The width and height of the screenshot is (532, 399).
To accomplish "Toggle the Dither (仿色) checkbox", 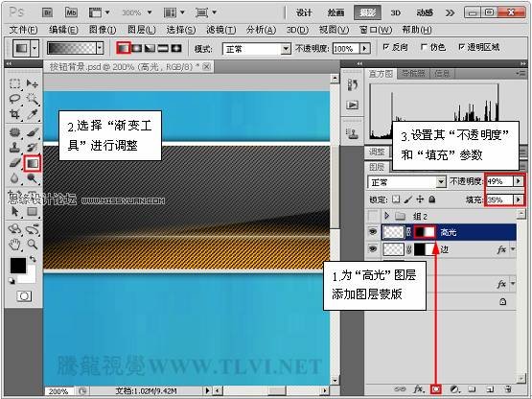I will (424, 47).
